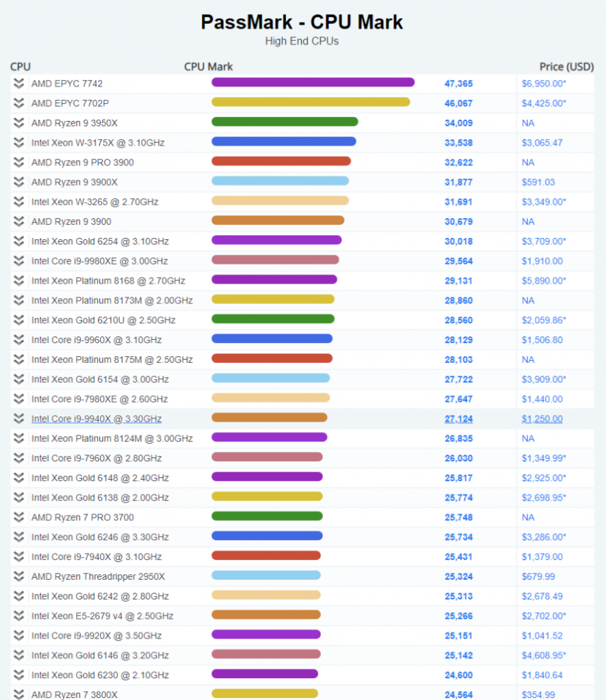This screenshot has width=606, height=700.
Task: Expand chevron beside Intel Xeon W-3175X
Action: pos(18,142)
